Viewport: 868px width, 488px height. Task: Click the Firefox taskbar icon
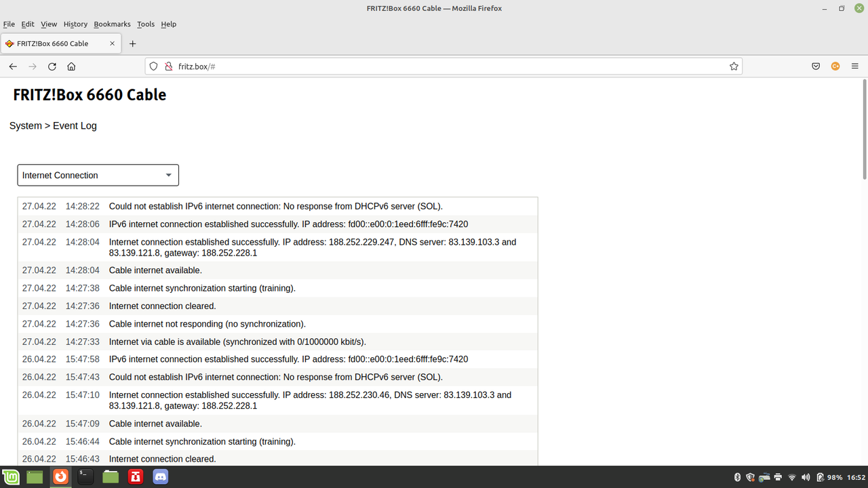point(61,477)
